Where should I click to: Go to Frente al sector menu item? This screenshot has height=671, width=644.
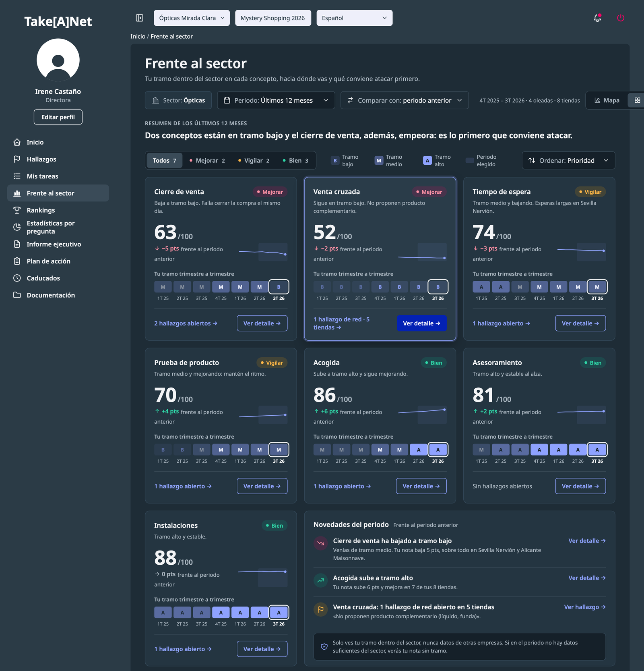coord(58,193)
